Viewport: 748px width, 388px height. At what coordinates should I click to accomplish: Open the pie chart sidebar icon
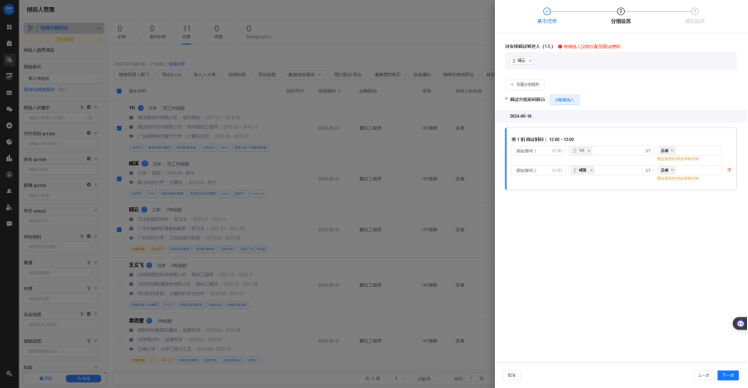click(x=9, y=142)
